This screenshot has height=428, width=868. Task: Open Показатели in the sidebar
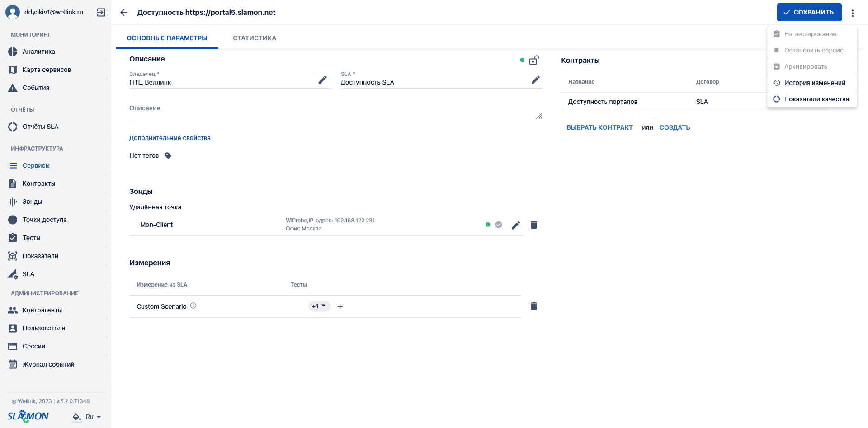coord(56,256)
